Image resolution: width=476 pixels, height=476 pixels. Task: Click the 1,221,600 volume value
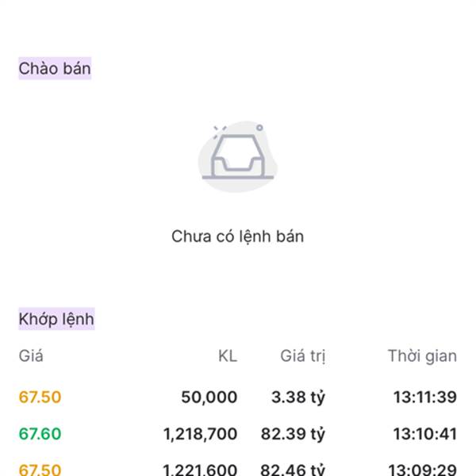pos(201,470)
